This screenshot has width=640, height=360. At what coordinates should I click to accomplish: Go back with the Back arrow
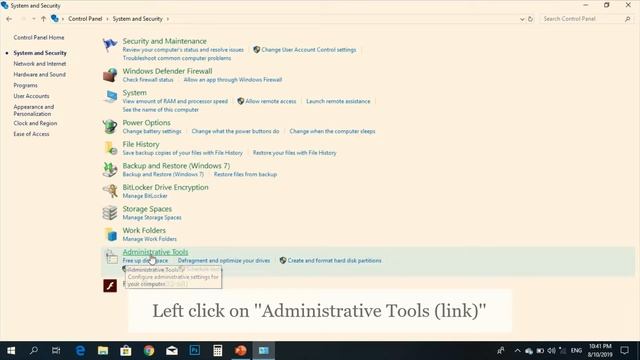[x=9, y=19]
